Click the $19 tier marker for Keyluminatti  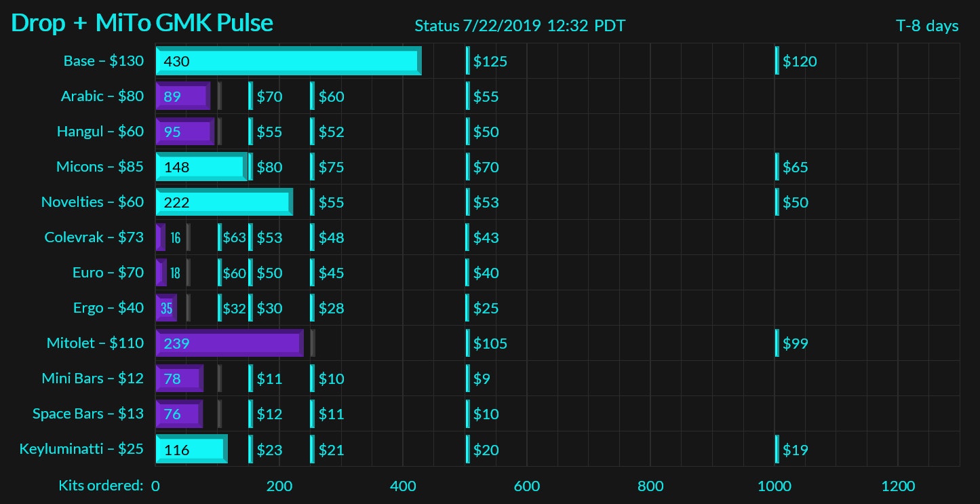[795, 449]
